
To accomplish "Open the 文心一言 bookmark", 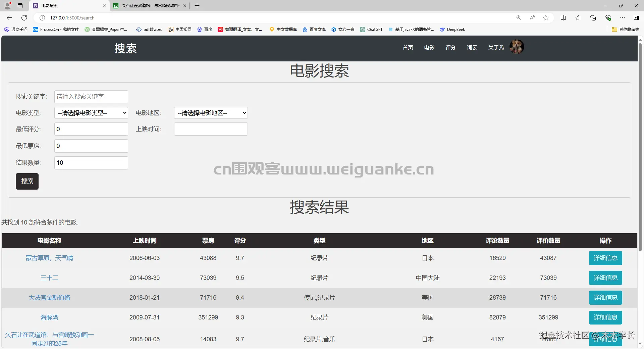I will tap(343, 30).
